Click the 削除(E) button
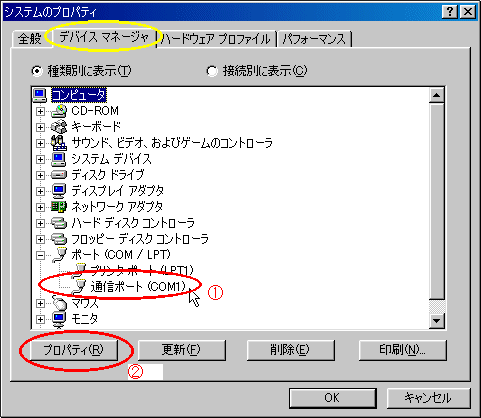 click(290, 350)
